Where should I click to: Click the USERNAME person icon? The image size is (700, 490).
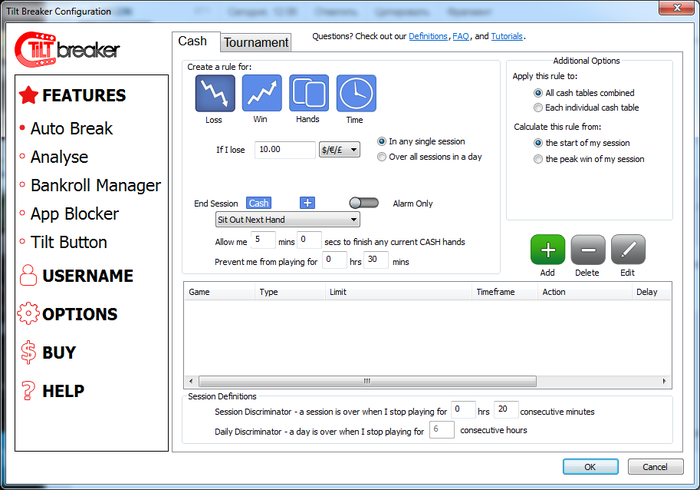click(x=28, y=275)
